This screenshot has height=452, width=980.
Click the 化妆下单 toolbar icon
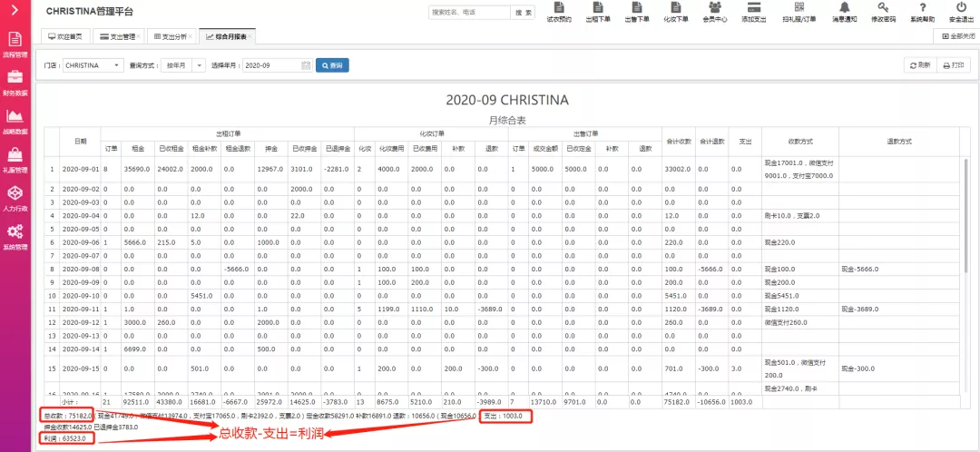pos(676,13)
